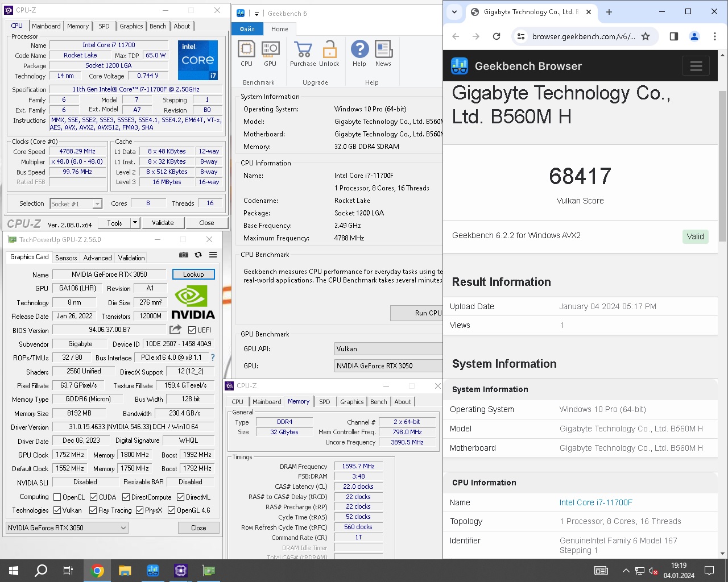The image size is (728, 582).
Task: Open the GPU API Vulkan dropdown in Geekbench
Action: (388, 349)
